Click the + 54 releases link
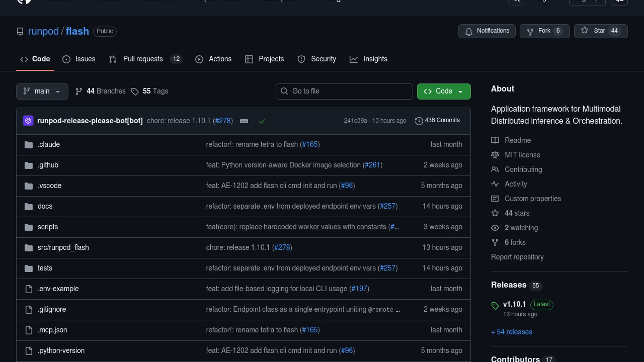The image size is (644, 362). pos(512,332)
